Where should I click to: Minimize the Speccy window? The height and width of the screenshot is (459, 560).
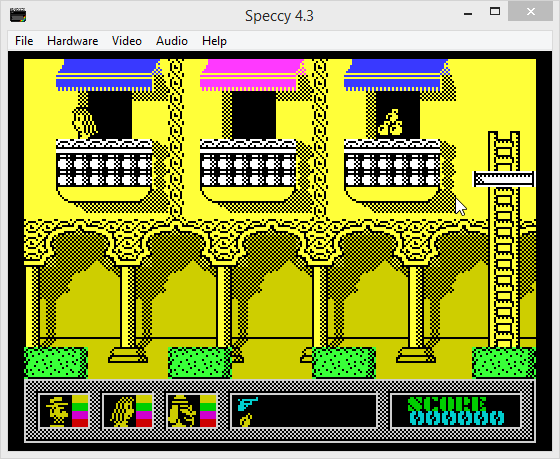tap(468, 13)
